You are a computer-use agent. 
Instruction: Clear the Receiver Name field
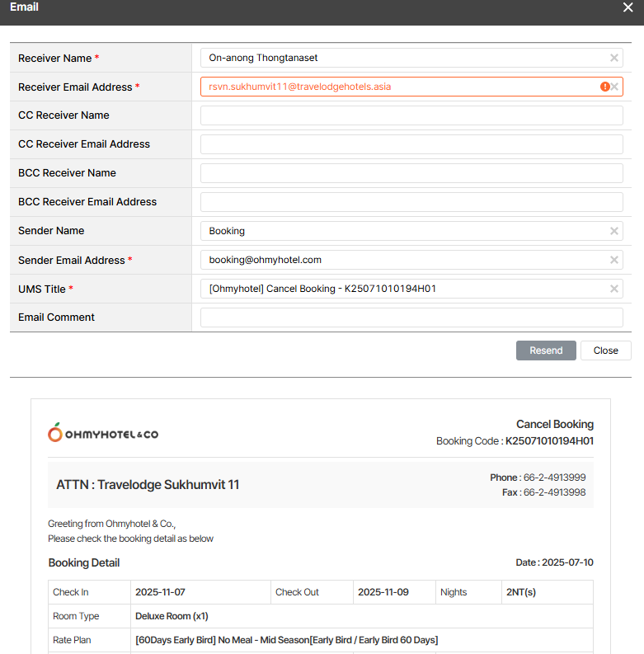(x=614, y=58)
